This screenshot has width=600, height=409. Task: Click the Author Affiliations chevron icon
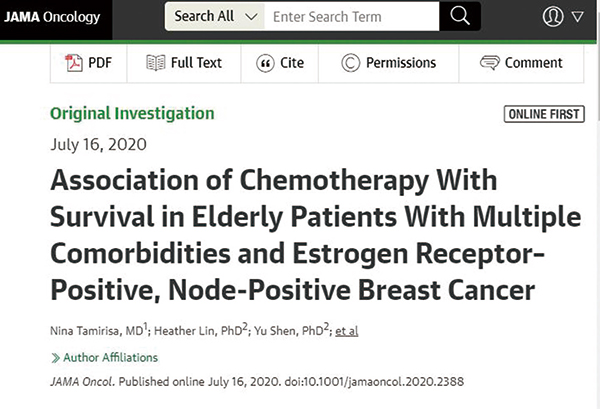click(x=55, y=358)
